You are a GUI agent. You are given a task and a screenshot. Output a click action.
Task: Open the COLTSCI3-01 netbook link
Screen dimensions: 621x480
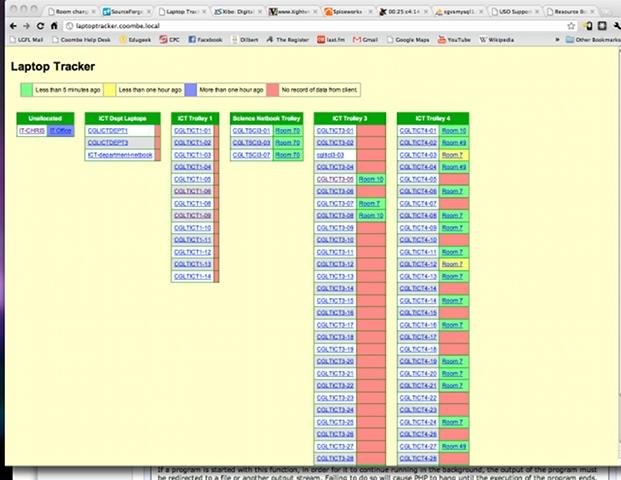point(251,131)
